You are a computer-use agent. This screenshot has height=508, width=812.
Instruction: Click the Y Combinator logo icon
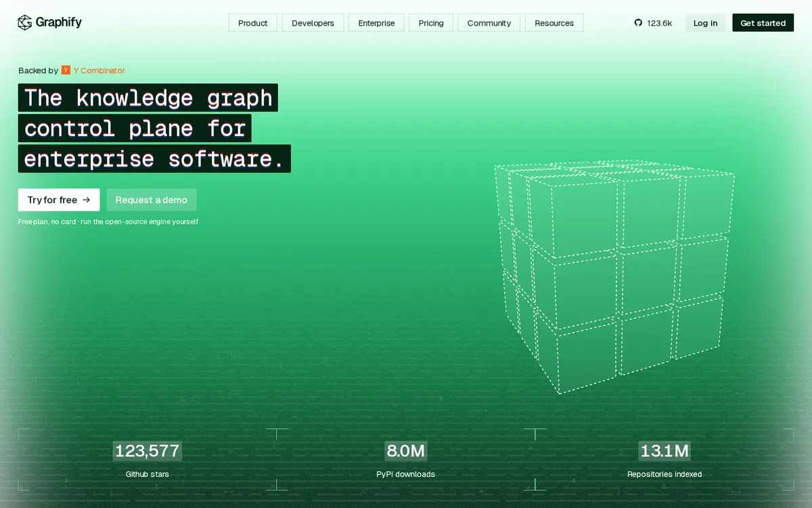pyautogui.click(x=66, y=70)
